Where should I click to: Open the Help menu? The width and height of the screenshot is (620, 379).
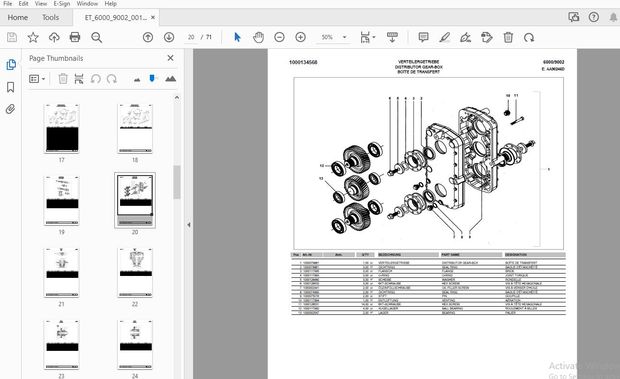coord(111,4)
